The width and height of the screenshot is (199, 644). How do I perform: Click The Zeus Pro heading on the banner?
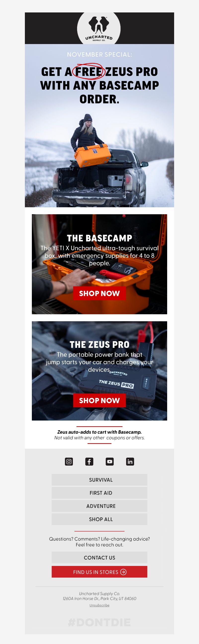click(99, 345)
